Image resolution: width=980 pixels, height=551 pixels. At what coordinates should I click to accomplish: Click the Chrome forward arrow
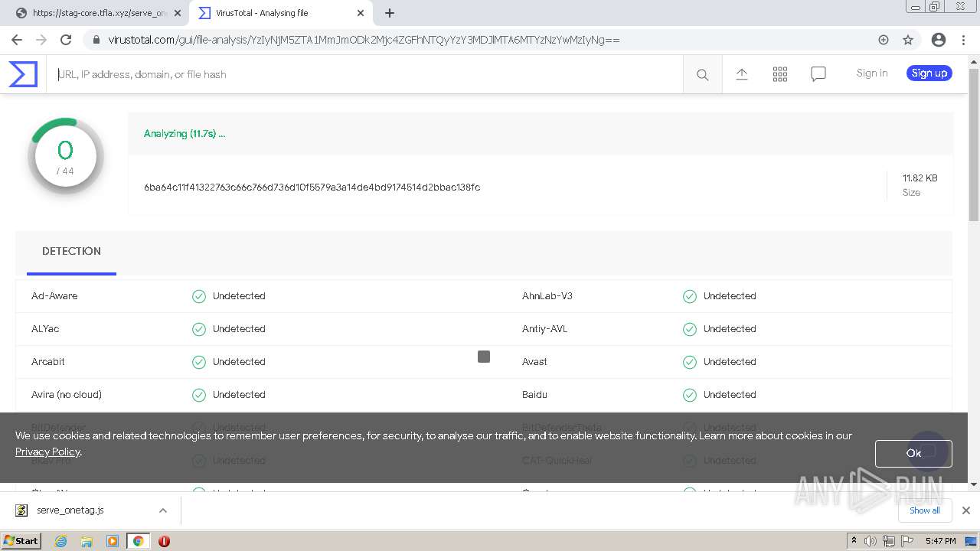pos(41,40)
